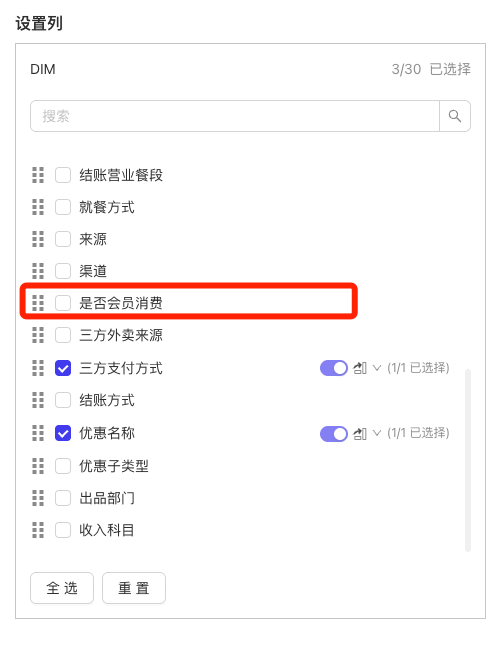Click the drag handle next to 收入科目
490x666 pixels.
[38, 530]
